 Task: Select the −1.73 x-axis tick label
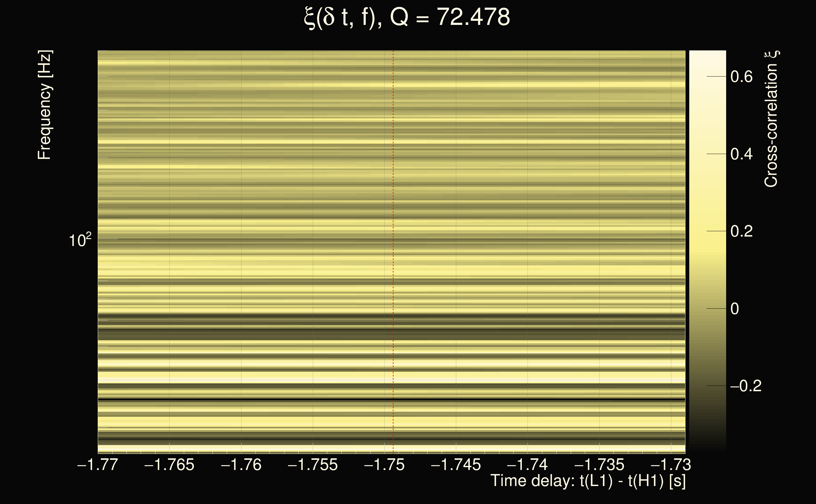coord(671,465)
